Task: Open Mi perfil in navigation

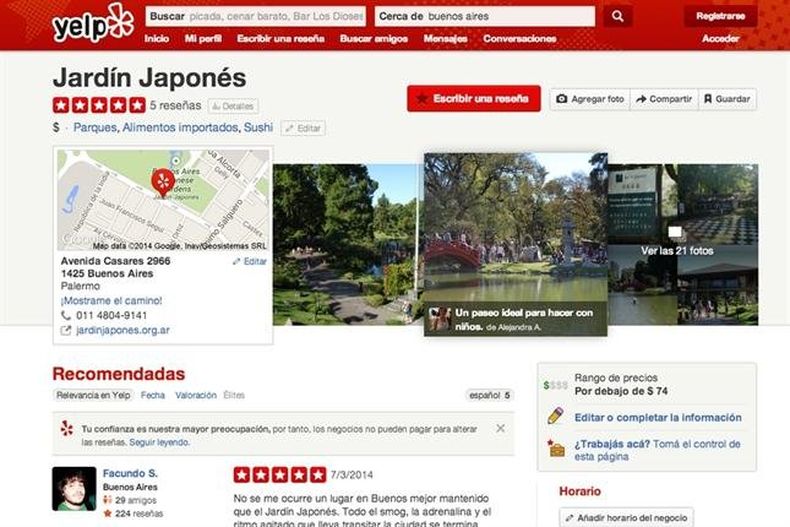Action: [203, 38]
